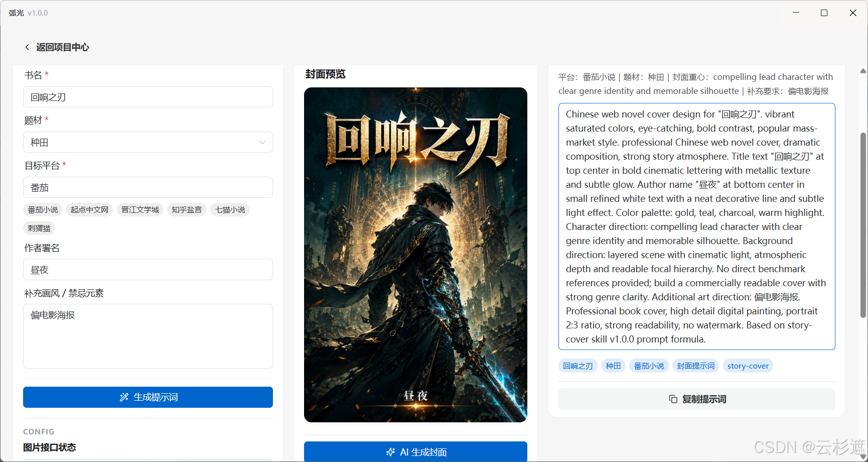Focus the 作者署名 input containing 昼夜
Image resolution: width=868 pixels, height=462 pixels.
148,270
